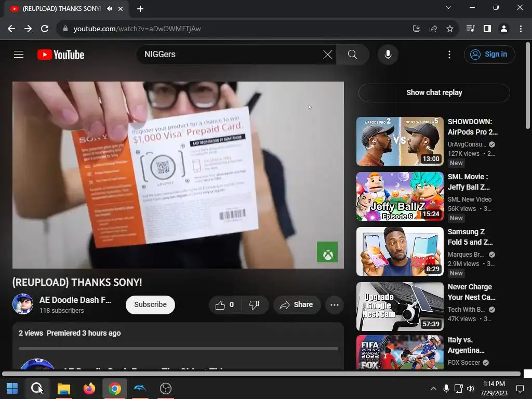The width and height of the screenshot is (532, 399).
Task: Open SML Movie Jeffy Ball Z thumbnail
Action: [x=400, y=196]
